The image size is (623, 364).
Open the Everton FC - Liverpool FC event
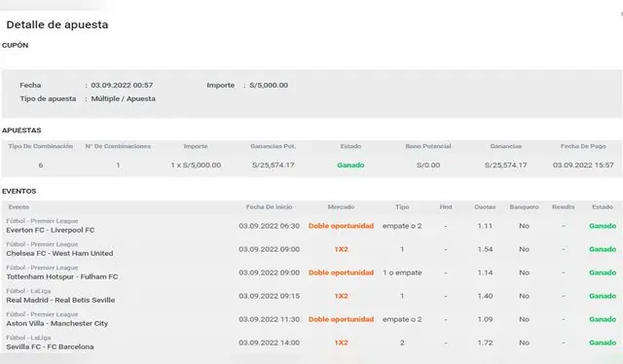pyautogui.click(x=50, y=230)
